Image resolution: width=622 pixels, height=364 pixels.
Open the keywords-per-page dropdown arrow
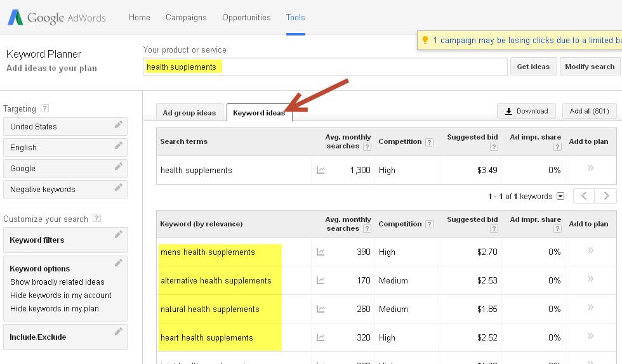click(560, 196)
